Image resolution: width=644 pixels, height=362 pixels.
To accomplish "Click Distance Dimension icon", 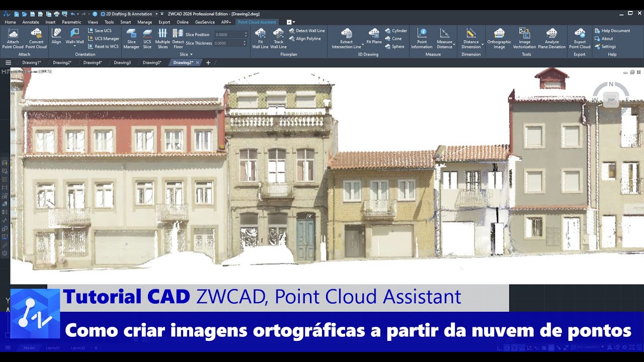I will (471, 33).
